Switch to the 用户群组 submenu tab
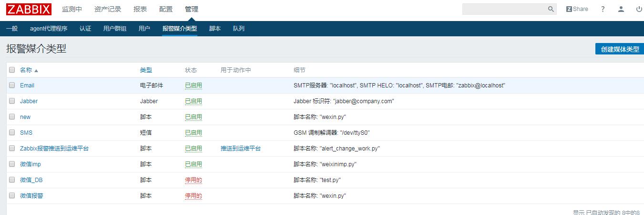The width and height of the screenshot is (644, 215). [115, 29]
